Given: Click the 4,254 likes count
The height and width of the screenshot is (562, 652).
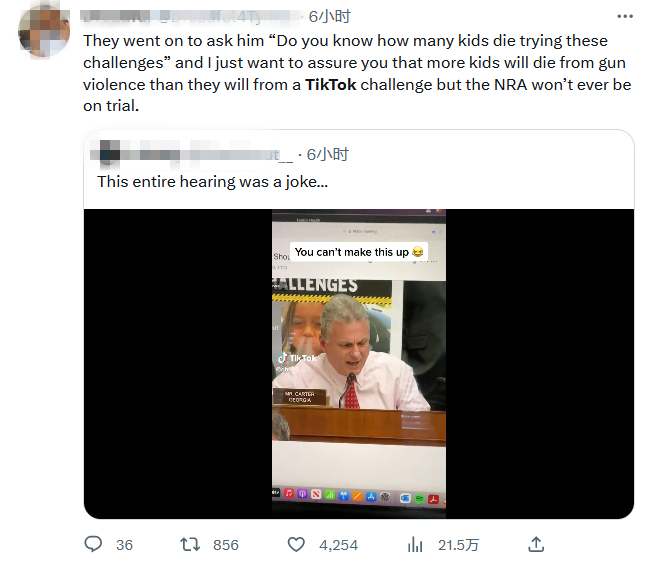Looking at the screenshot, I should point(337,545).
